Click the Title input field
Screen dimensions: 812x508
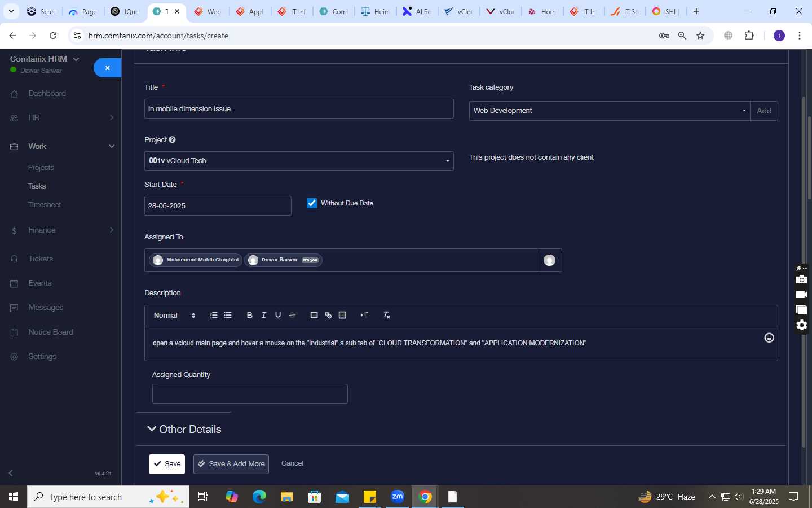tap(299, 108)
